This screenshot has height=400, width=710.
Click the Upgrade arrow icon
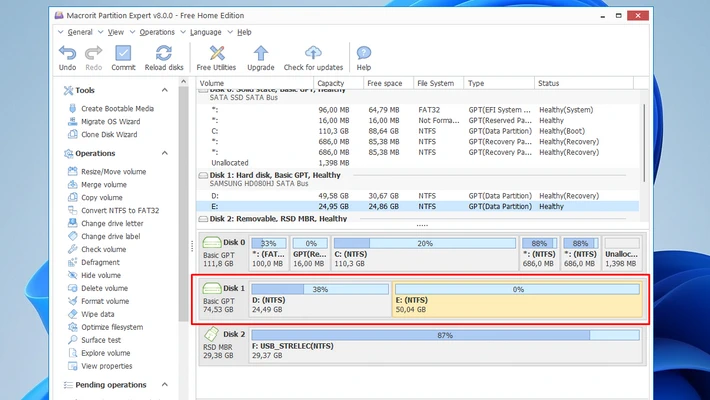[x=261, y=53]
